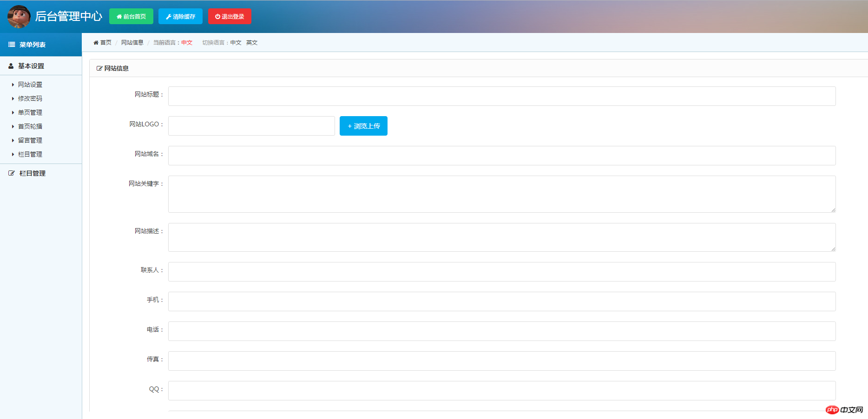Open 栏目管理 submenu item under 基本设置
Viewport: 868px width, 419px height.
tap(30, 154)
